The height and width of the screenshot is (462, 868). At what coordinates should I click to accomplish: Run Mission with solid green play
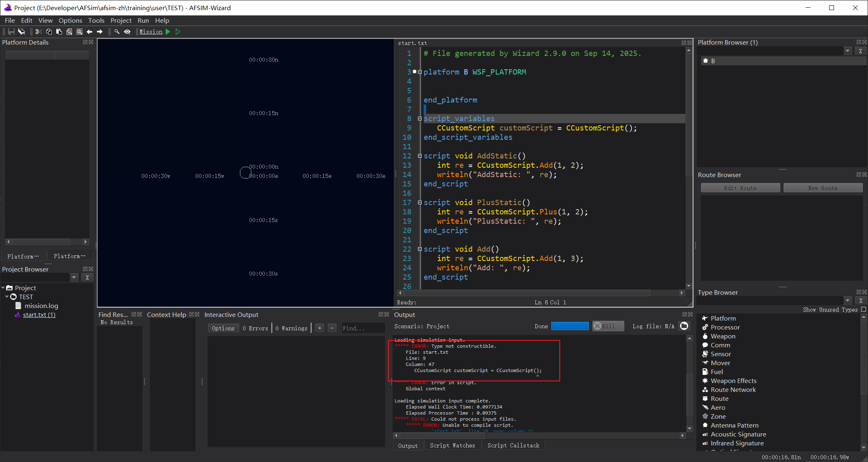pyautogui.click(x=168, y=32)
